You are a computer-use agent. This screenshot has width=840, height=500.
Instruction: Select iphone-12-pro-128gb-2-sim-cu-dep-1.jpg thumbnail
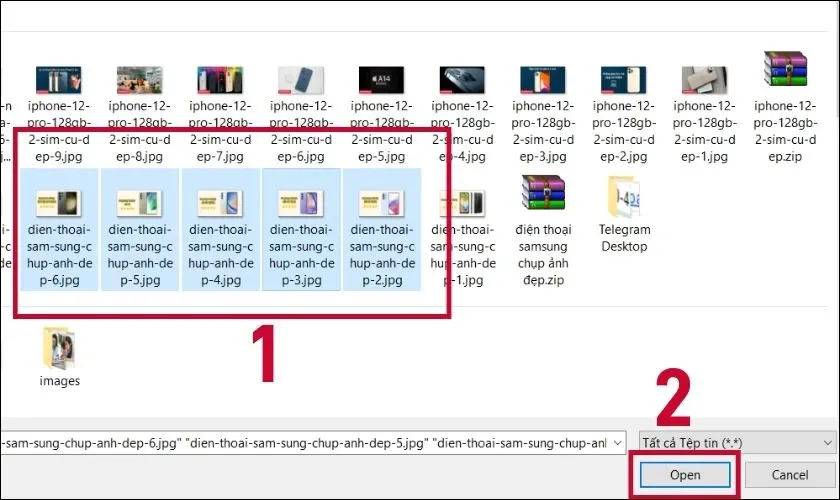tap(704, 80)
